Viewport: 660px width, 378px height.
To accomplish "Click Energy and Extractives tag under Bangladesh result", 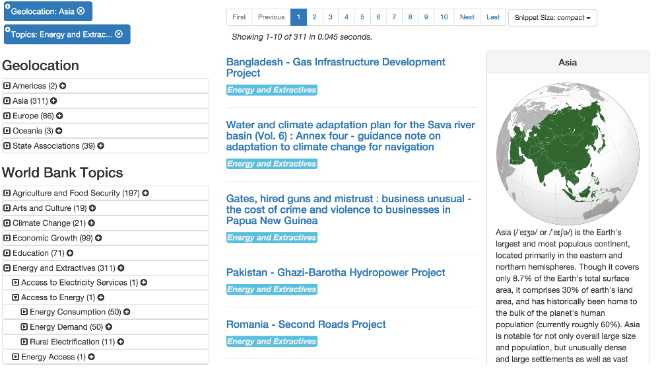I will click(x=271, y=90).
